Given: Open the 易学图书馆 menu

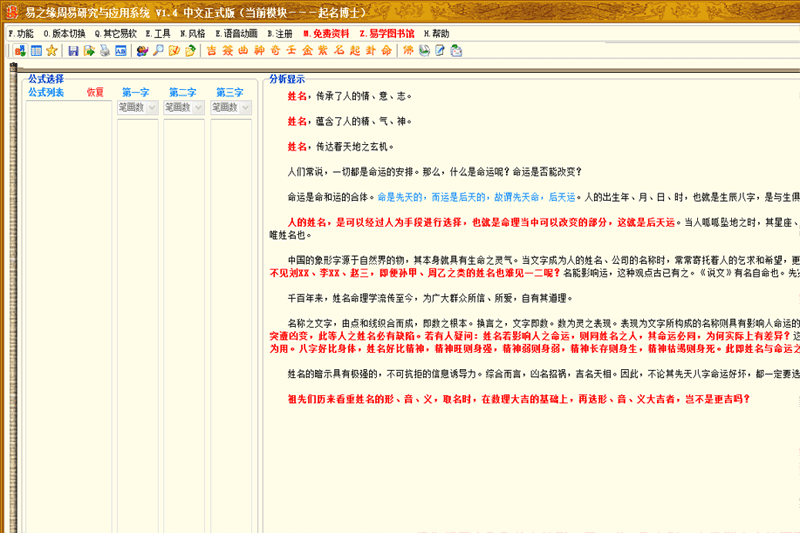Looking at the screenshot, I should coord(385,33).
